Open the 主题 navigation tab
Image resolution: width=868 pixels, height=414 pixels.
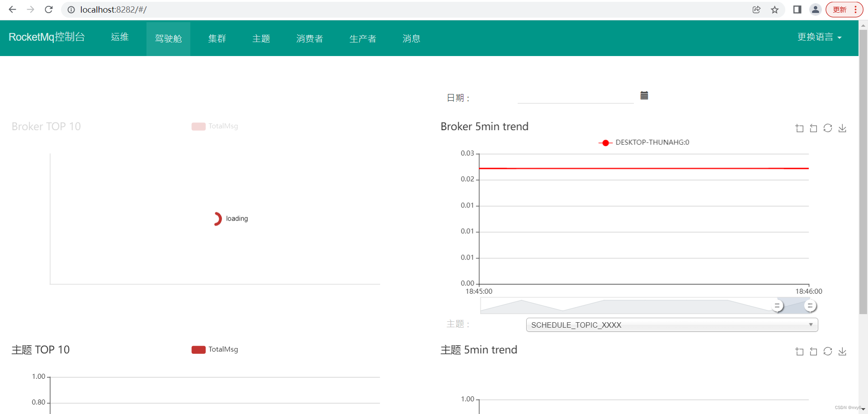coord(261,38)
